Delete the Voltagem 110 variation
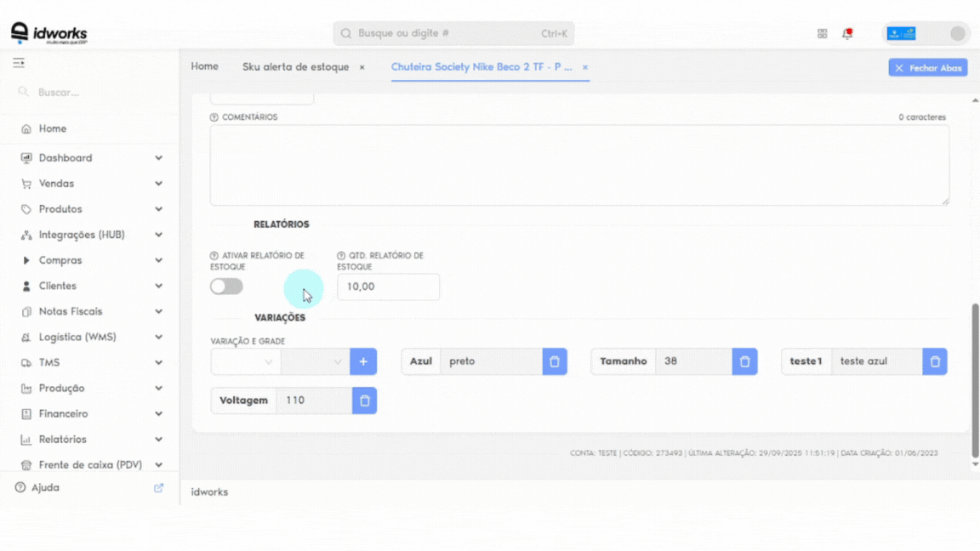 (x=364, y=400)
